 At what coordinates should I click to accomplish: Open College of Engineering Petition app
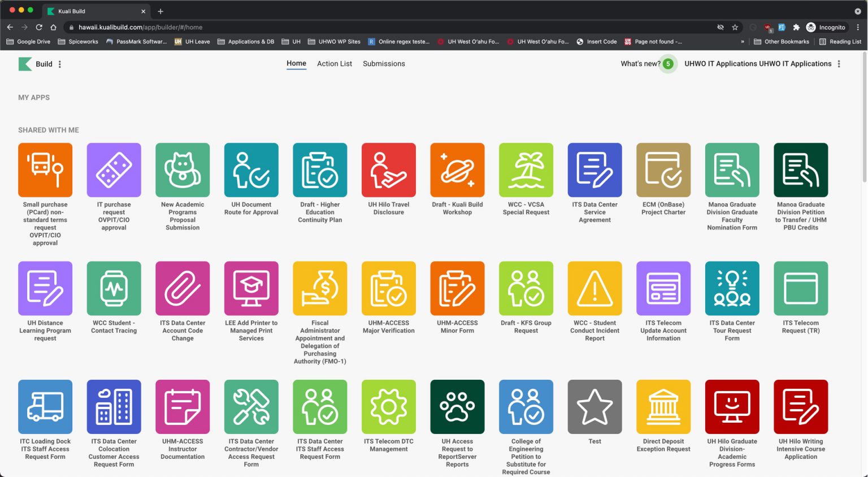526,407
